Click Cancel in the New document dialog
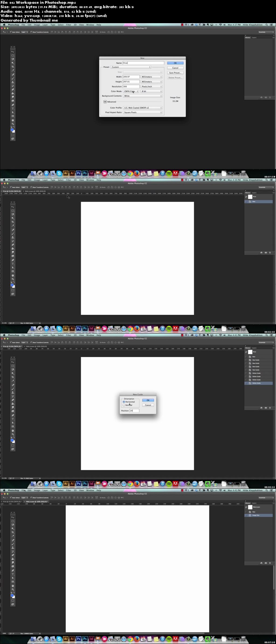The height and width of the screenshot is (644, 276). tap(175, 68)
